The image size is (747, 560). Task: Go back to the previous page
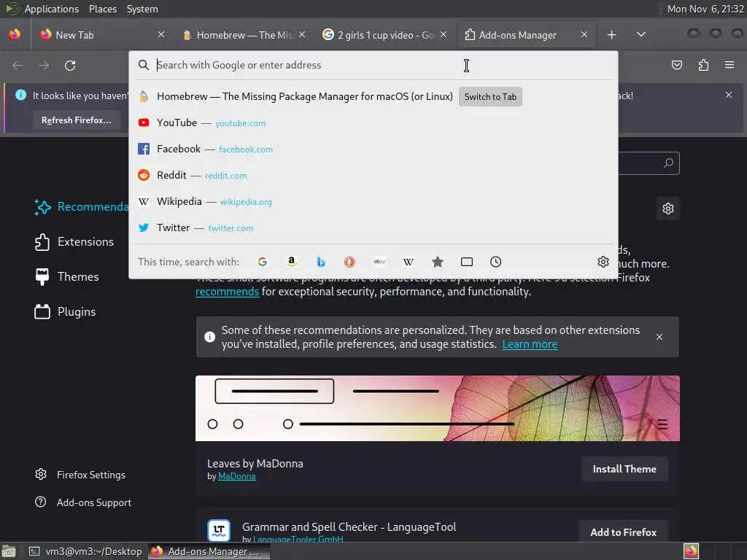coord(18,65)
